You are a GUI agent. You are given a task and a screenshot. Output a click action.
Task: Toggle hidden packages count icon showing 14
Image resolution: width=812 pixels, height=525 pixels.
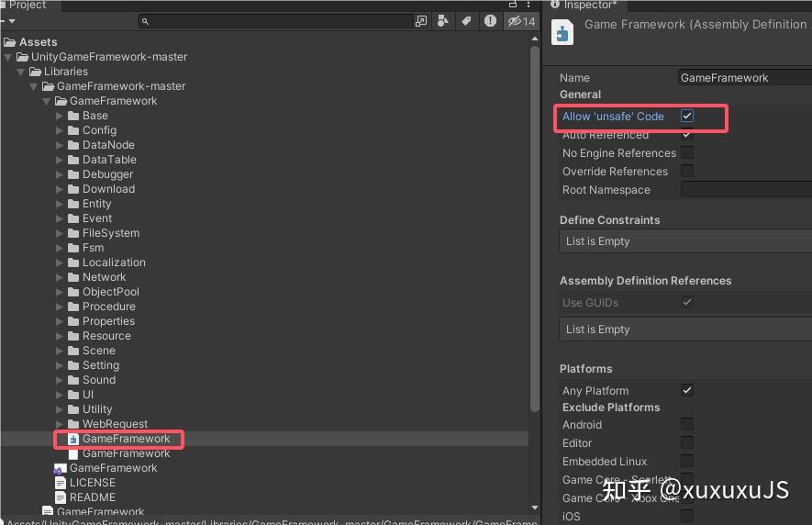click(521, 21)
